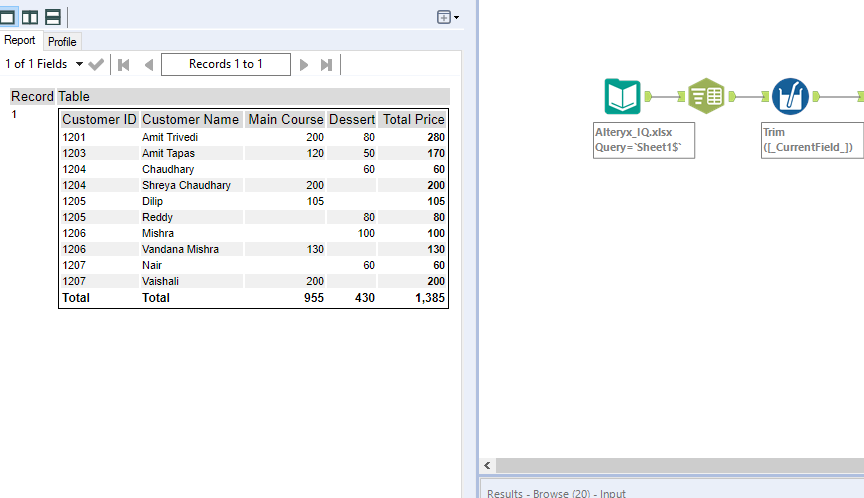Select the Input Data tool on canvas
864x498 pixels.
pos(622,96)
